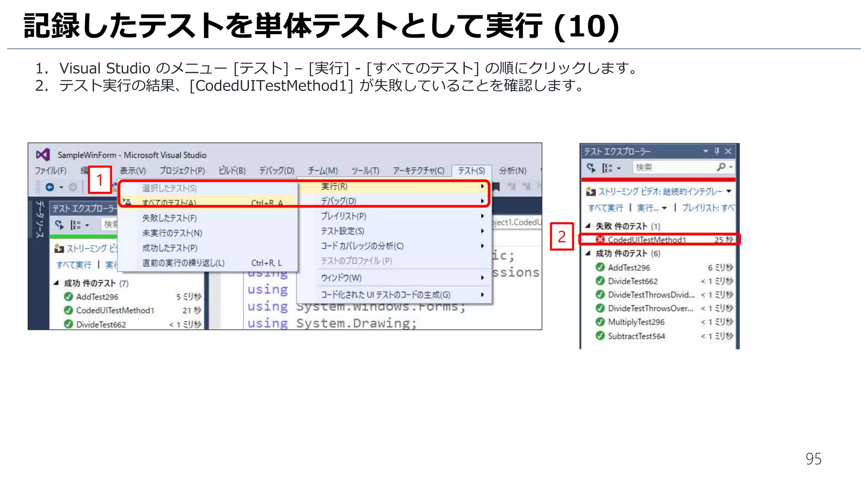Viewport: 868px width, 488px height.
Task: Click the bookmark icon right of the 実行(R) submenu
Action: point(496,186)
